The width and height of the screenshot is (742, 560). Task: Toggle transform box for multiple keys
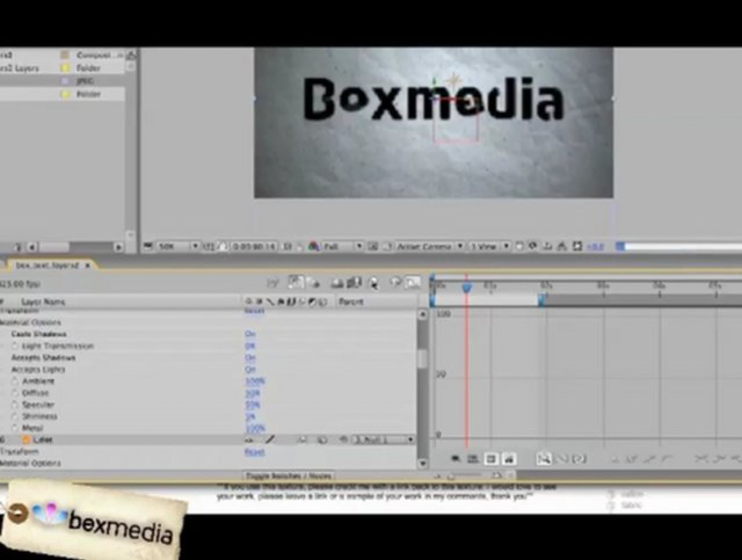pos(491,459)
